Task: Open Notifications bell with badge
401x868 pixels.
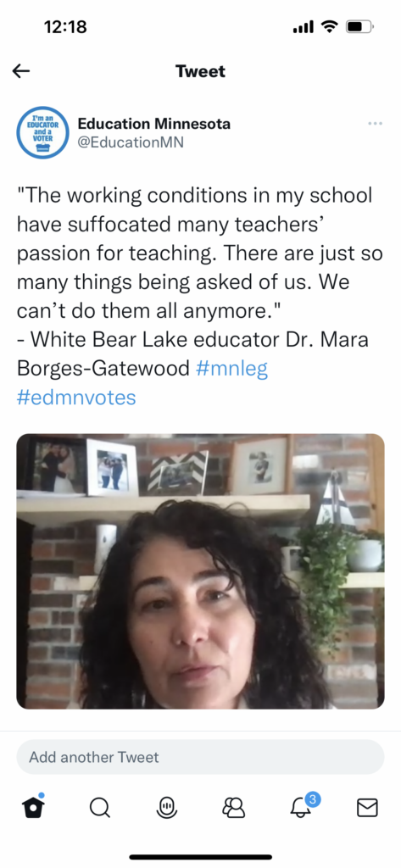Action: point(303,806)
